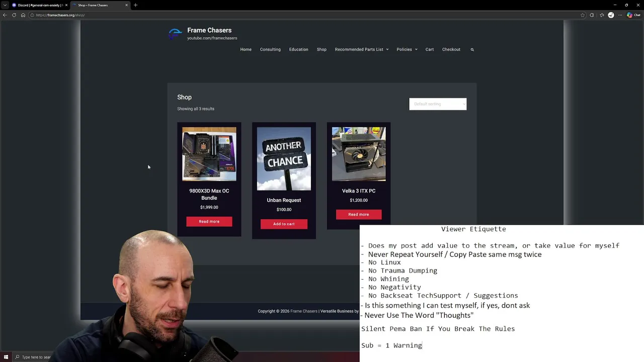Open the Favorites list icon
This screenshot has height=362, width=644.
(x=602, y=15)
